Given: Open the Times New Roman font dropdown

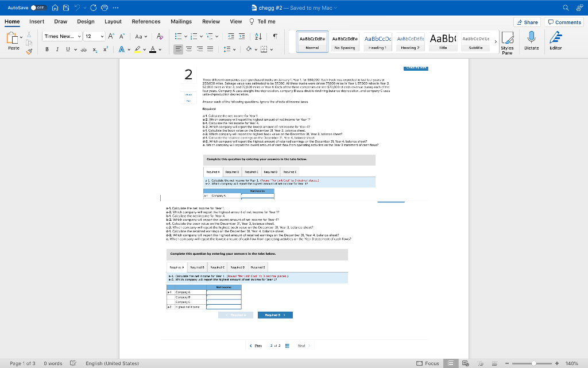Looking at the screenshot, I should 62,36.
